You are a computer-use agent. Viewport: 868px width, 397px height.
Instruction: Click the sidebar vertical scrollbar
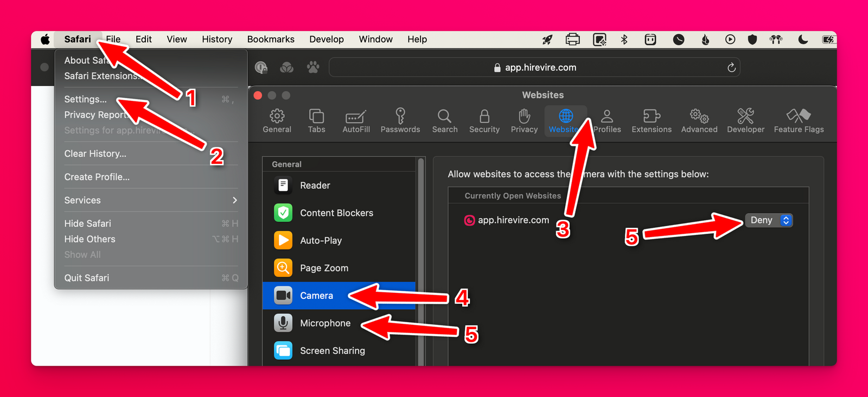click(x=420, y=260)
